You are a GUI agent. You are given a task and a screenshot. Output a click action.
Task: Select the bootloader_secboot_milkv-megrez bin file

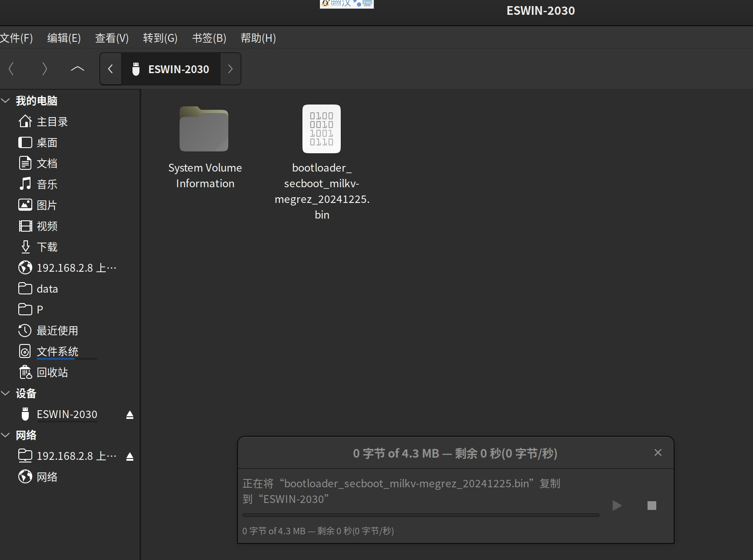[322, 162]
